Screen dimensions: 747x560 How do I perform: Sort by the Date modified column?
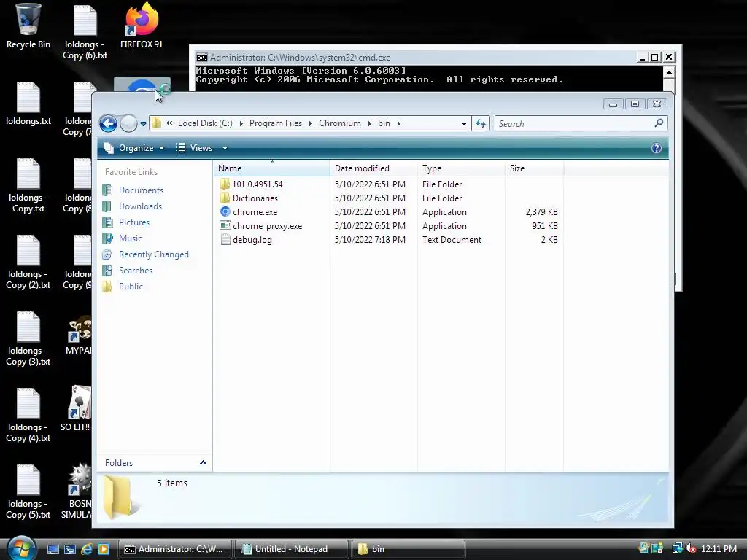point(373,168)
